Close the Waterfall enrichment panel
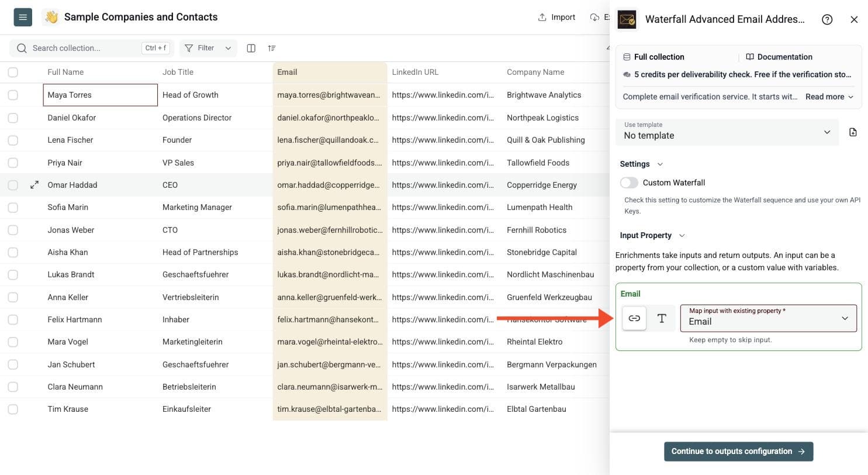Image resolution: width=868 pixels, height=475 pixels. click(854, 19)
